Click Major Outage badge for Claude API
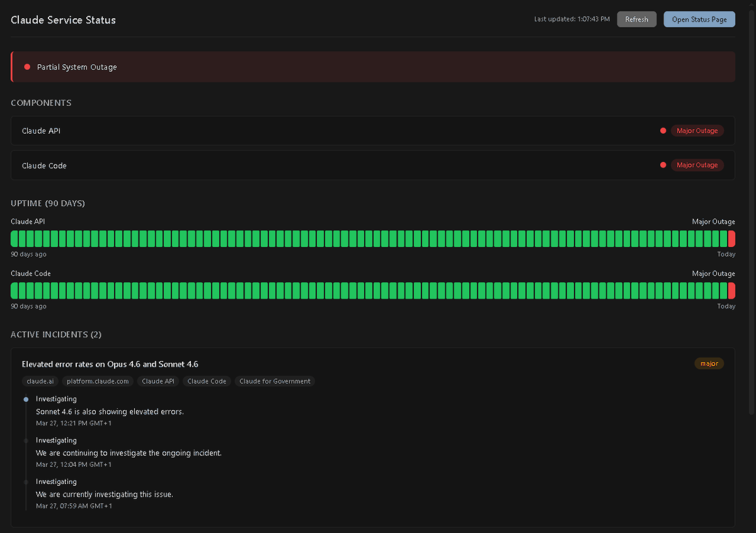This screenshot has height=533, width=756. [697, 131]
